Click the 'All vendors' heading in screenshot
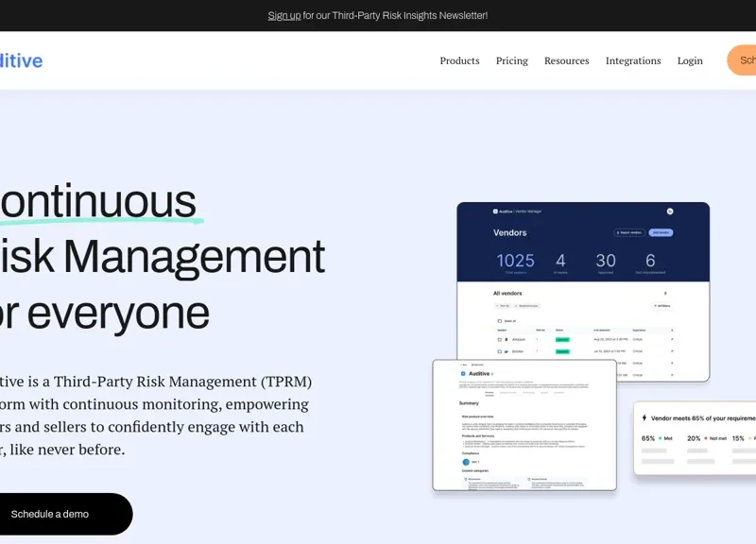 507,293
